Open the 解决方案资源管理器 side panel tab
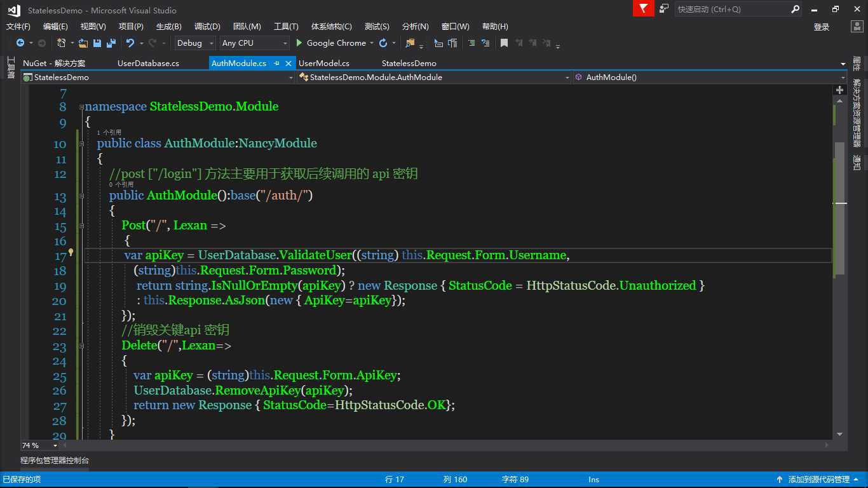Viewport: 868px width, 488px height. pyautogui.click(x=857, y=114)
